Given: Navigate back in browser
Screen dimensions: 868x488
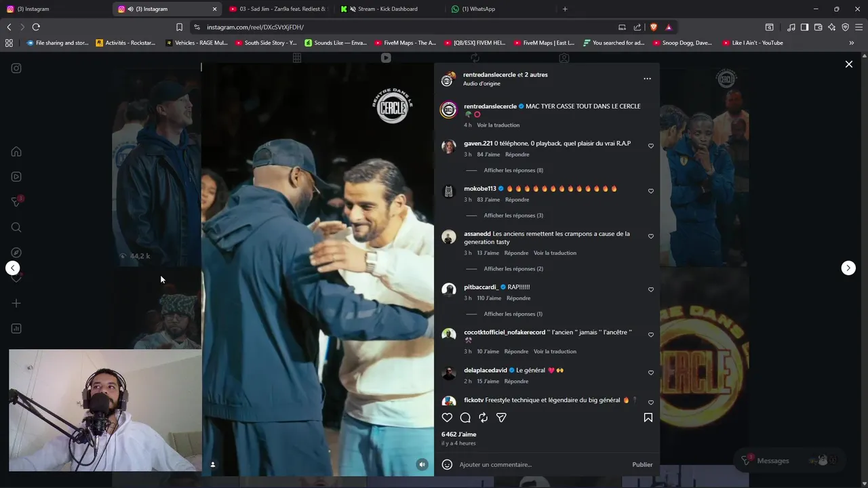Looking at the screenshot, I should click(9, 27).
